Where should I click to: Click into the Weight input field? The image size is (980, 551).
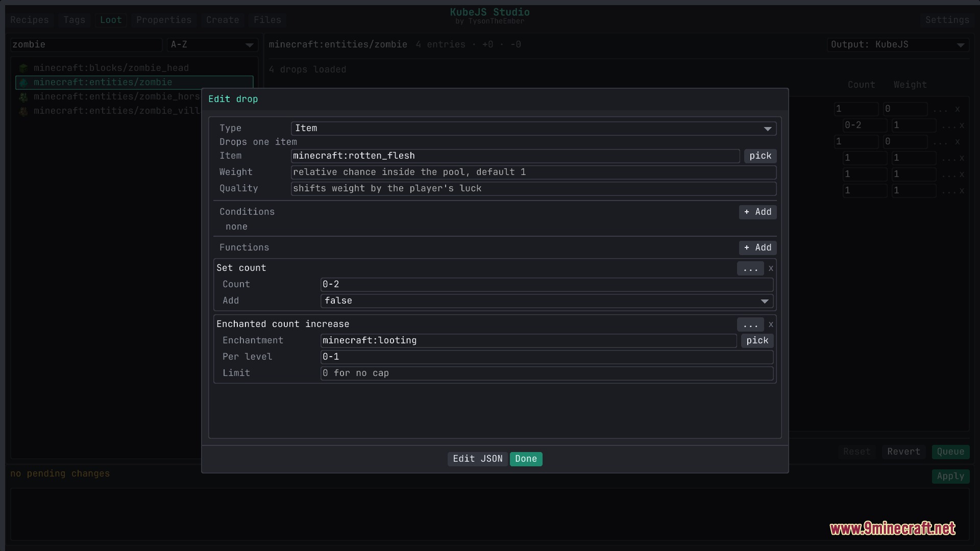[533, 172]
